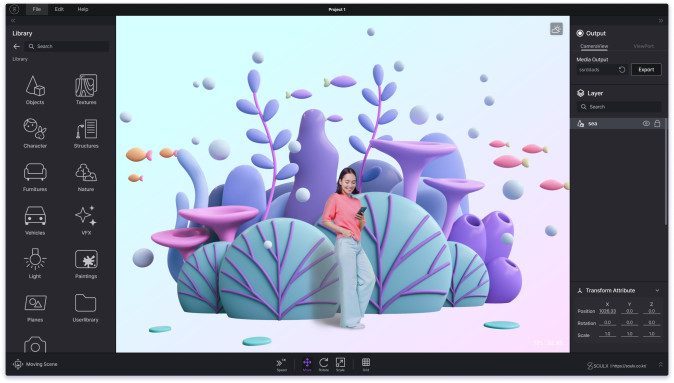Select the Rotate tool
Image resolution: width=674 pixels, height=383 pixels.
click(324, 365)
